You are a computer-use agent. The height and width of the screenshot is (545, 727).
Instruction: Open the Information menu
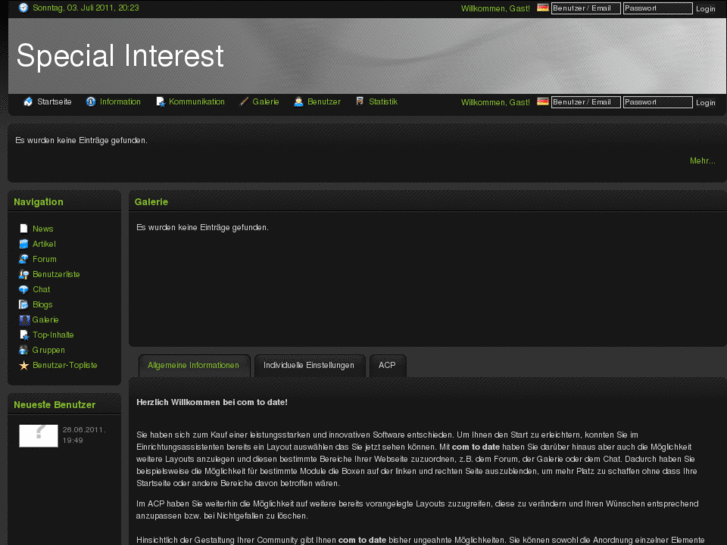(x=120, y=102)
